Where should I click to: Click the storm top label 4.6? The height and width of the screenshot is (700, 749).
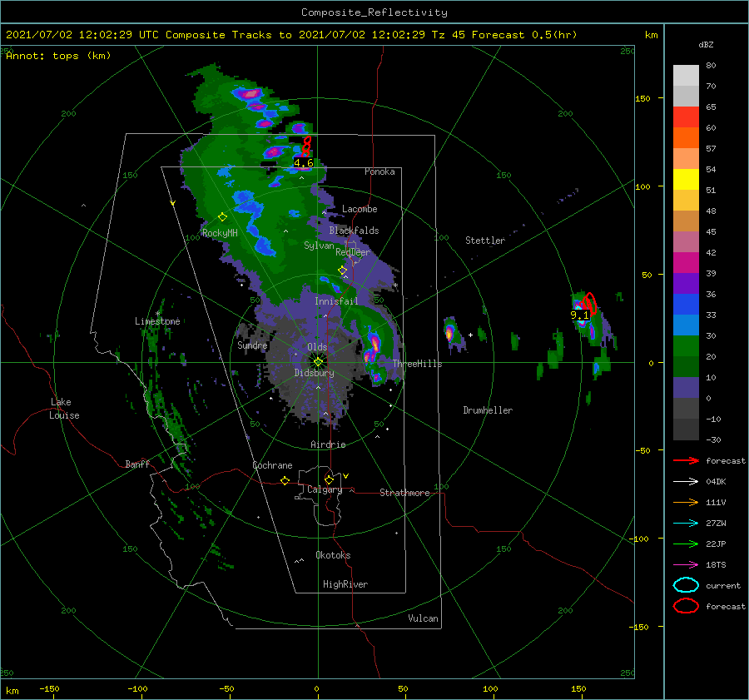[303, 163]
